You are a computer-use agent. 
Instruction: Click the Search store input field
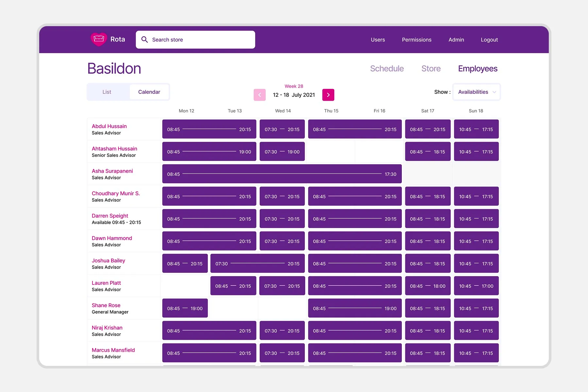click(195, 40)
